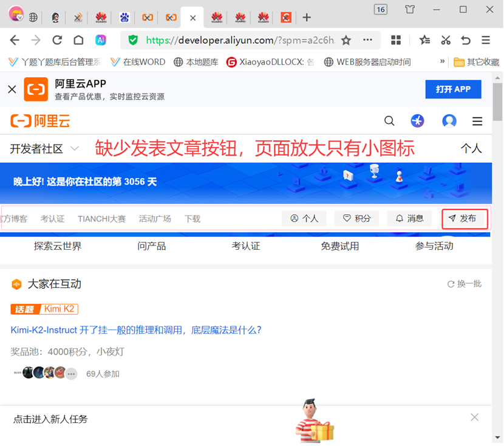Image resolution: width=504 pixels, height=446 pixels.
Task: Open the 参与活动 tab
Action: tap(434, 246)
